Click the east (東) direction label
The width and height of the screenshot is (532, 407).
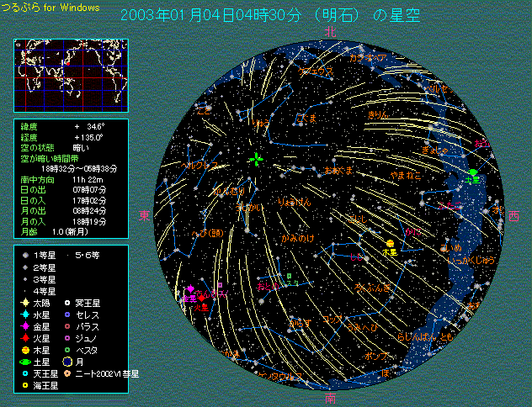(x=144, y=216)
